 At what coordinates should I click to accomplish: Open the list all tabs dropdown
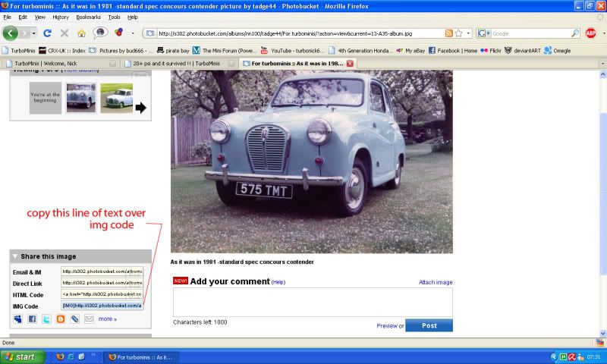coord(602,64)
